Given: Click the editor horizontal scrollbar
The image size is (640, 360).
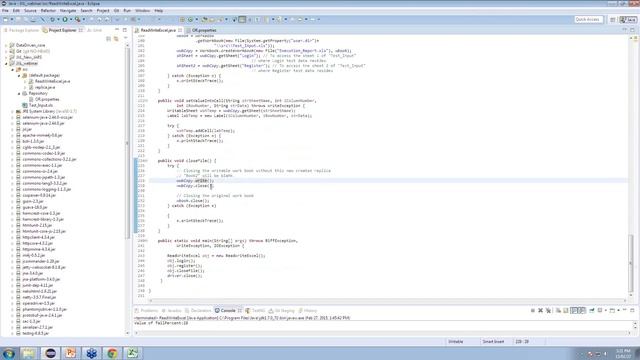Looking at the screenshot, I should coord(387,301).
